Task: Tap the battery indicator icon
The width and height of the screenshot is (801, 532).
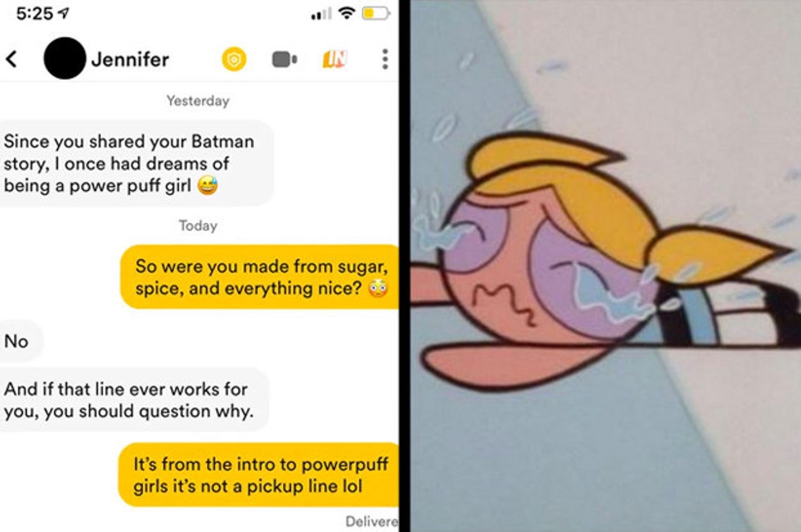Action: 376,13
